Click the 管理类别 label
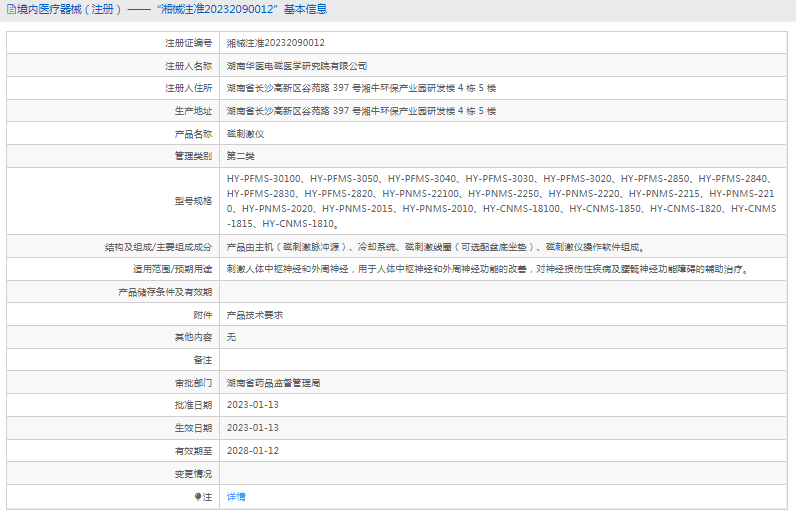The height and width of the screenshot is (510, 796). pyautogui.click(x=193, y=156)
